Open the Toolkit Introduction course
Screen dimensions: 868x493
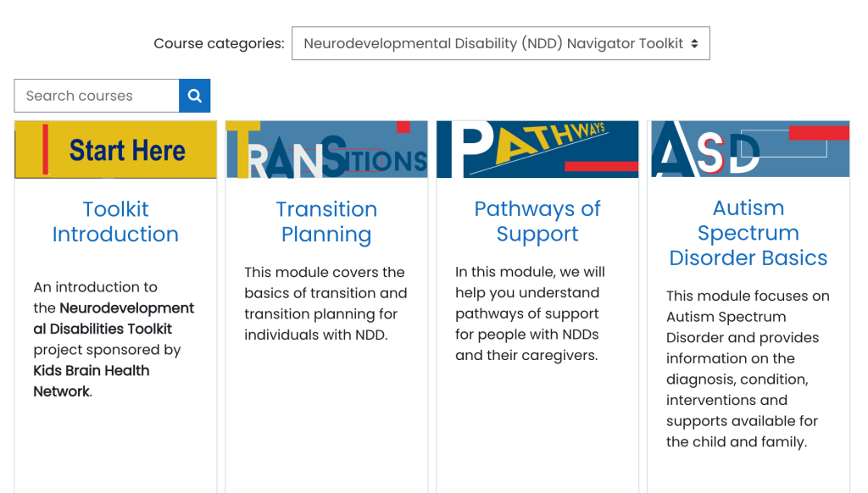coord(115,222)
